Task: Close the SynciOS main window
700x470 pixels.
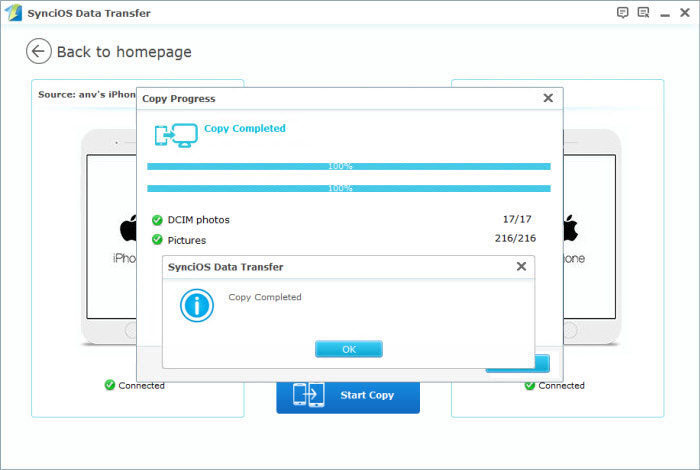Action: (685, 12)
